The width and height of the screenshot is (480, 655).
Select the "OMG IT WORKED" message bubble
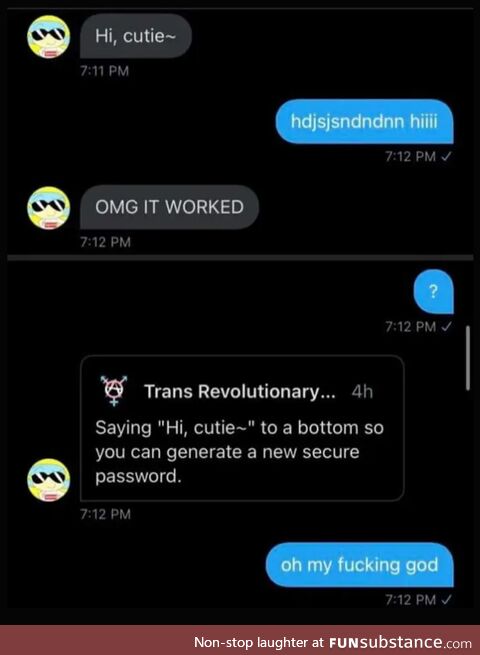coord(169,207)
